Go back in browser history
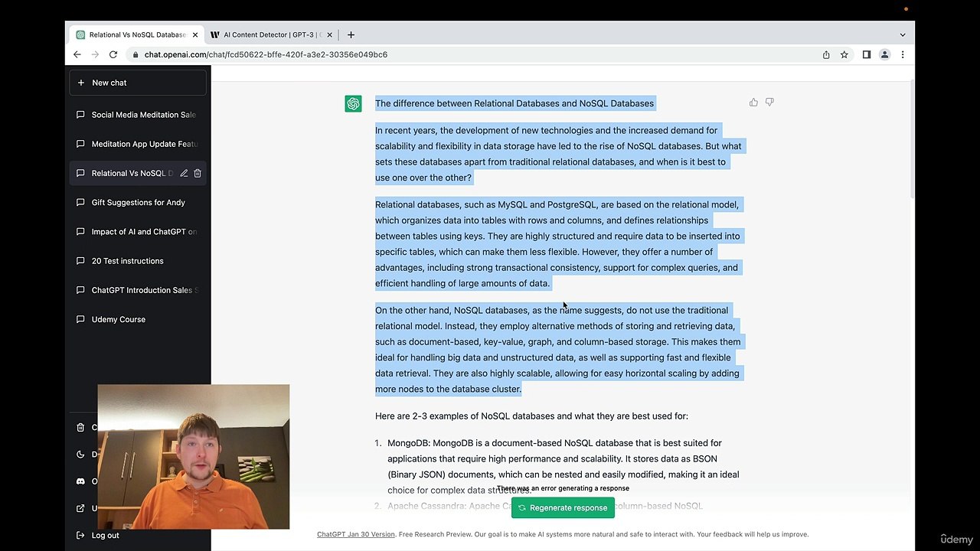The image size is (980, 551). click(x=77, y=54)
